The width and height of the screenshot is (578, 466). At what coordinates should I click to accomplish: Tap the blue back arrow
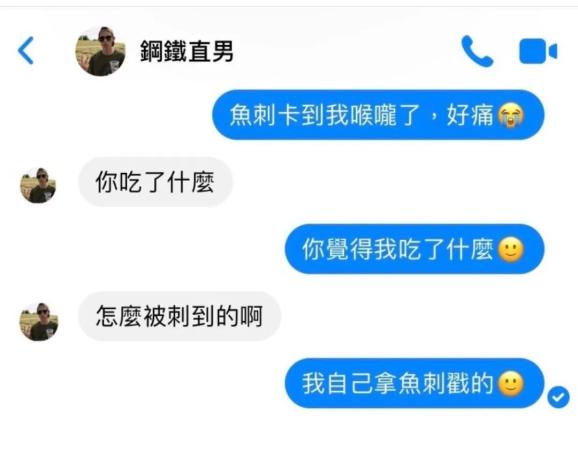coord(26,51)
